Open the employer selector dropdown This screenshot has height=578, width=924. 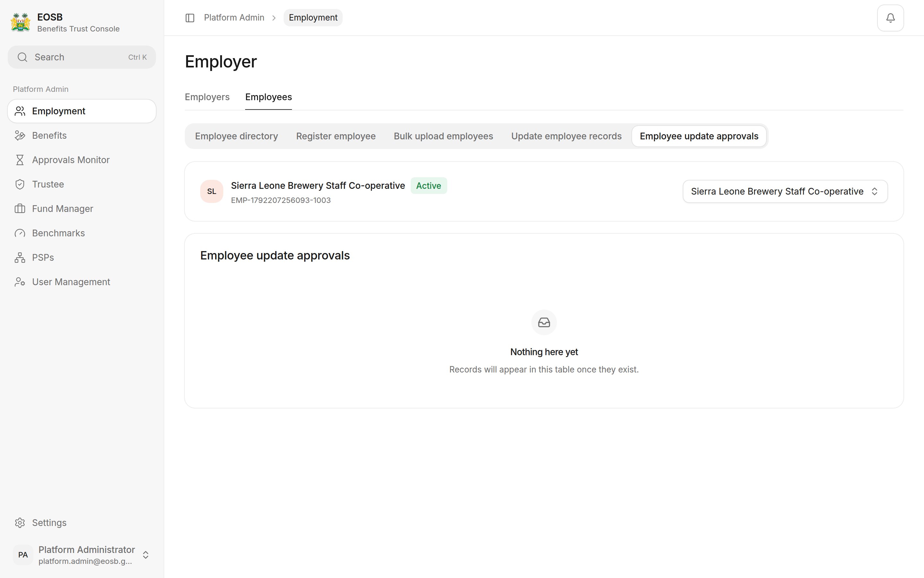pyautogui.click(x=785, y=191)
